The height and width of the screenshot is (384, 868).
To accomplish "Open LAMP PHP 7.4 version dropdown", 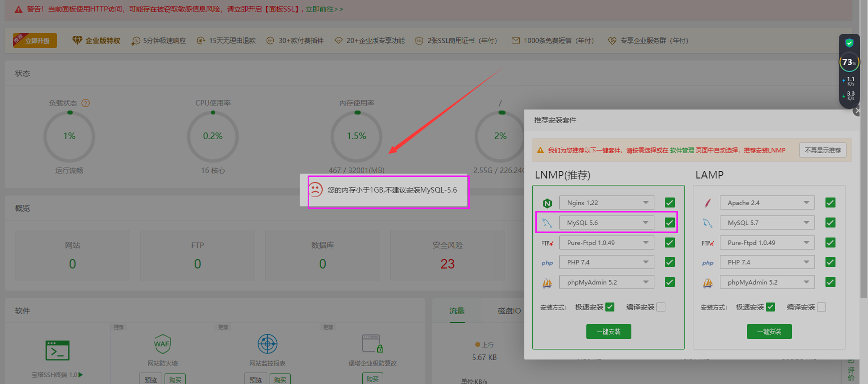I will (767, 262).
